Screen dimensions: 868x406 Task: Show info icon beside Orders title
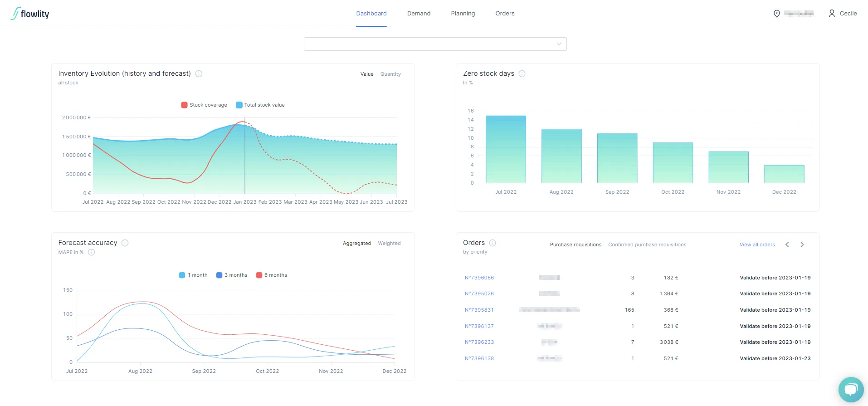coord(493,243)
